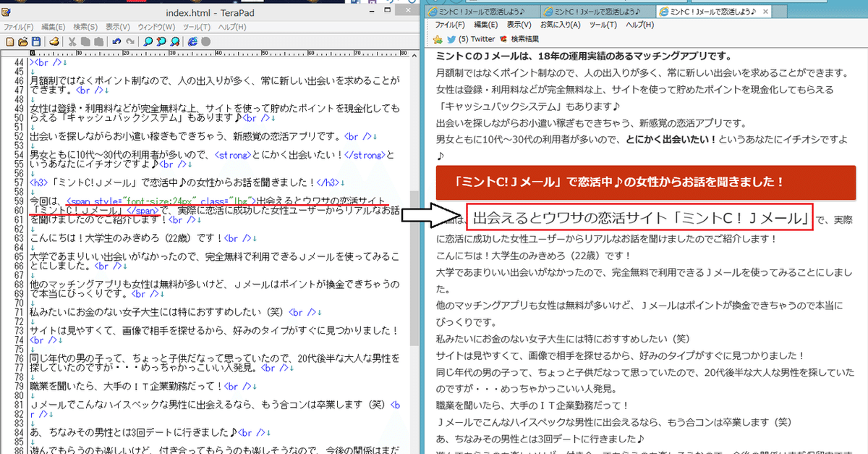Open browser 表示(V) menu
The width and height of the screenshot is (868, 454).
click(x=519, y=25)
